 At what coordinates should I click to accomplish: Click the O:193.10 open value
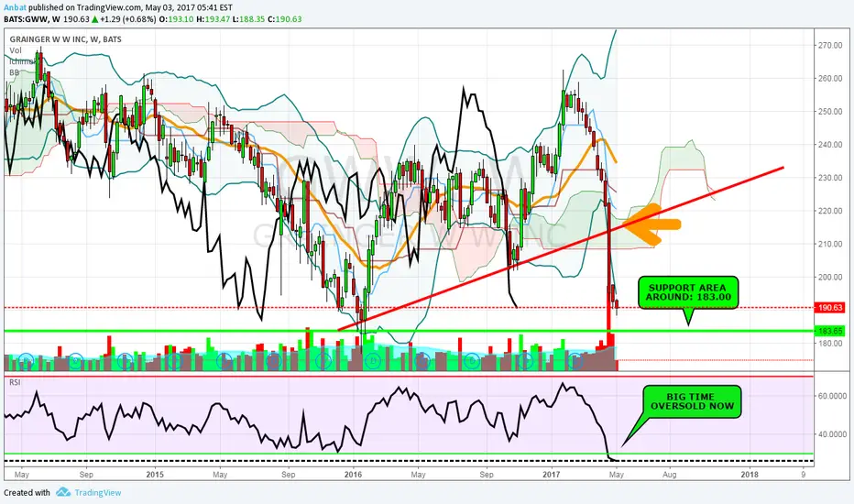[175, 19]
